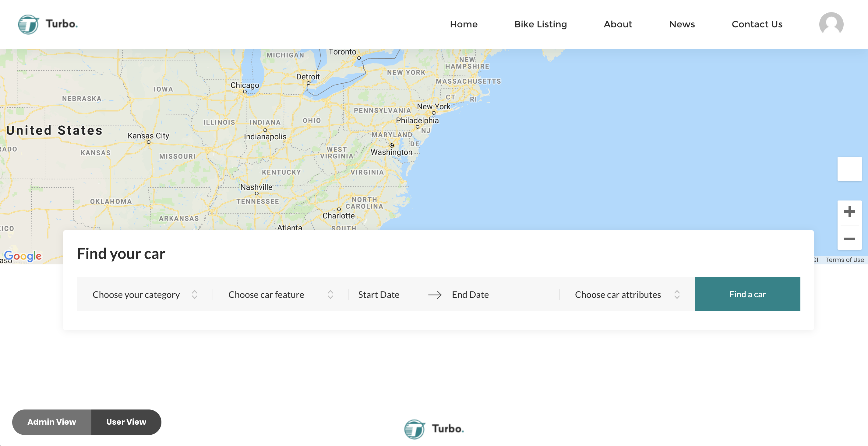Switch to User View
The height and width of the screenshot is (446, 868).
pos(126,422)
